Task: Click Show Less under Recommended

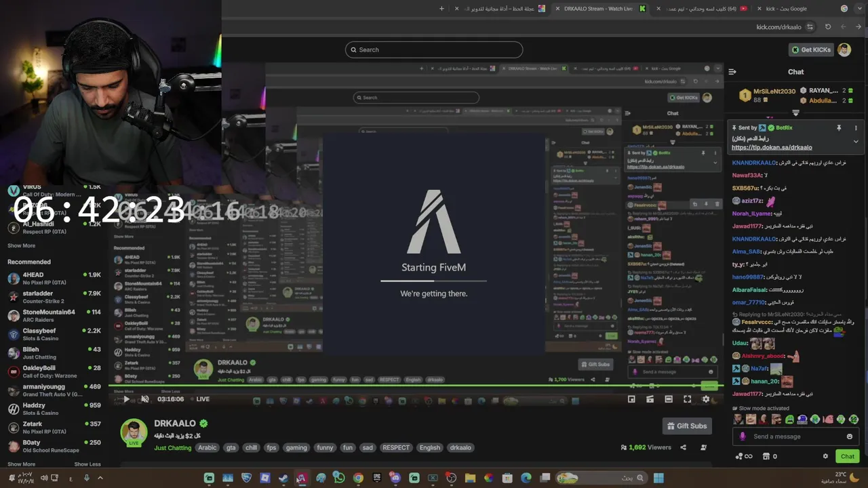Action: point(87,464)
